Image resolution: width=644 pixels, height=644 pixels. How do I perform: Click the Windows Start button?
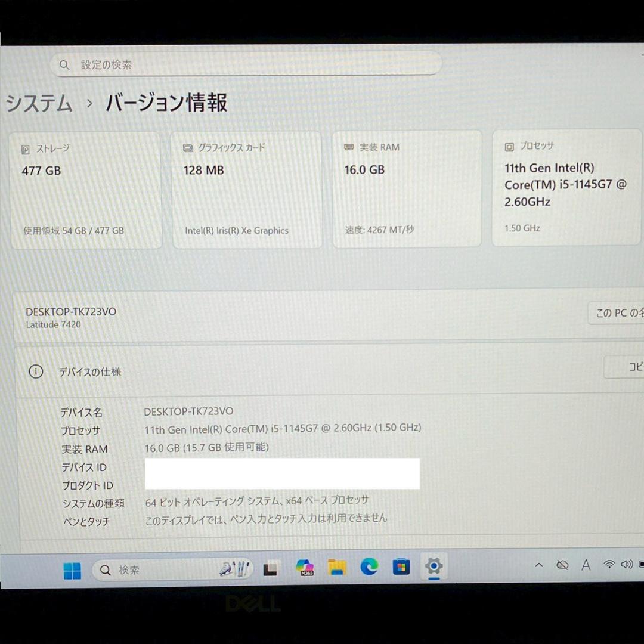coord(72,570)
